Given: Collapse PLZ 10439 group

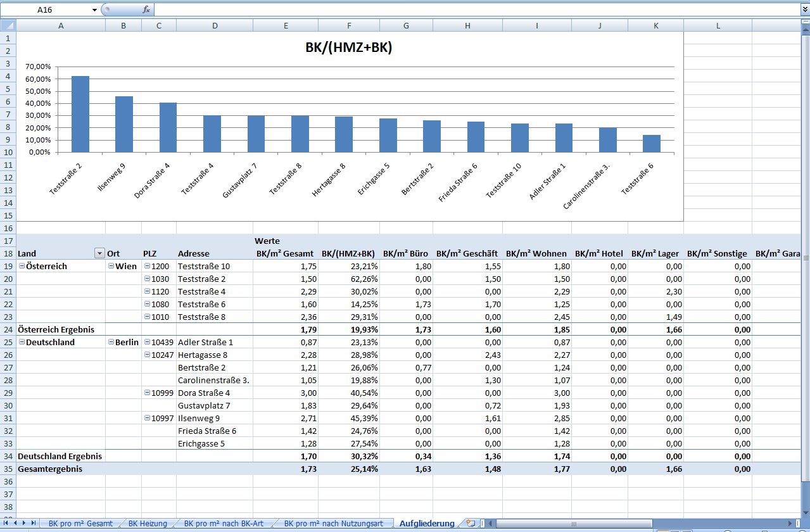Looking at the screenshot, I should pyautogui.click(x=147, y=342).
